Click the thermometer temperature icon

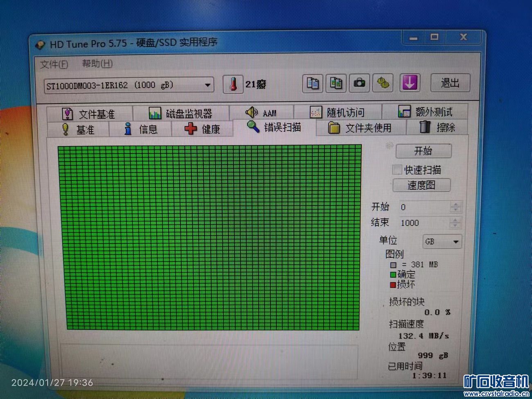point(233,84)
